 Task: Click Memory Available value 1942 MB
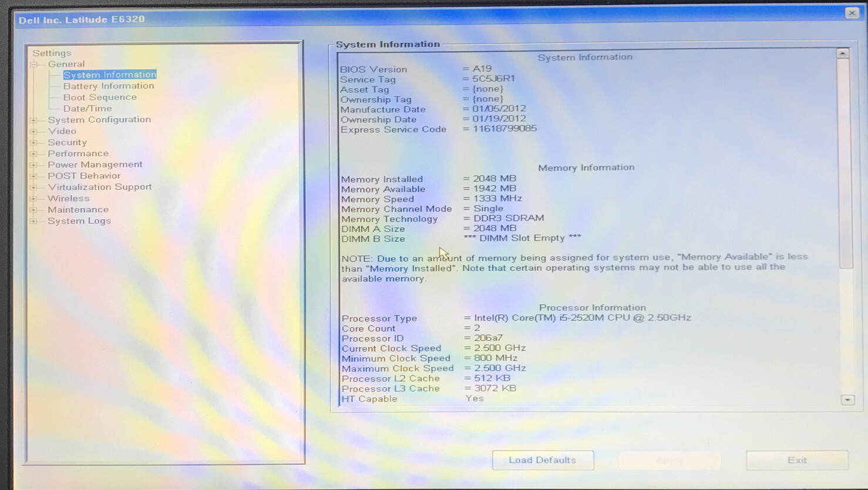[494, 189]
